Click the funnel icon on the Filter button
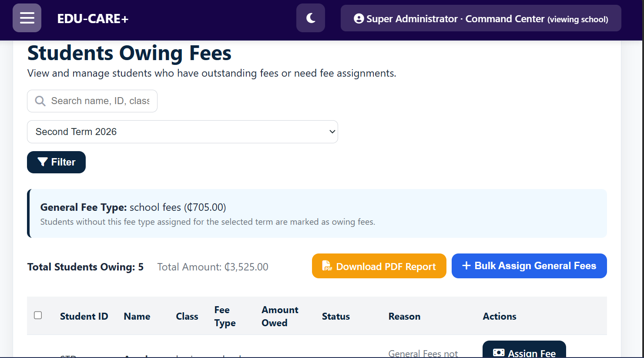This screenshot has width=644, height=358. click(x=43, y=162)
